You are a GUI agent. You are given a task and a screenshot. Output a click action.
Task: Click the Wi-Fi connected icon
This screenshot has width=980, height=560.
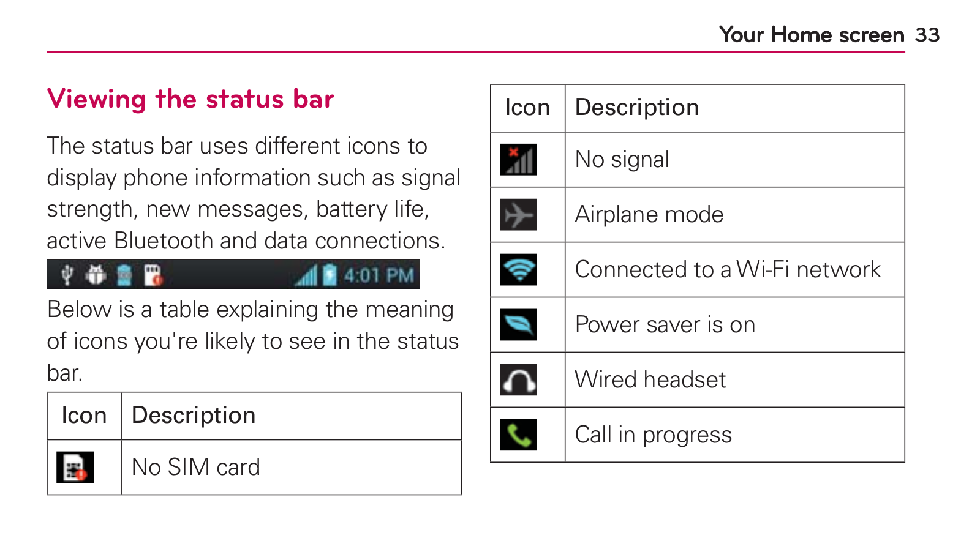point(518,270)
